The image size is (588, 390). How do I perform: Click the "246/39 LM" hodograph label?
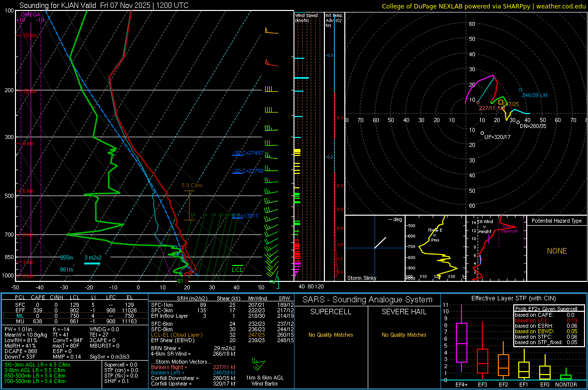pos(535,95)
